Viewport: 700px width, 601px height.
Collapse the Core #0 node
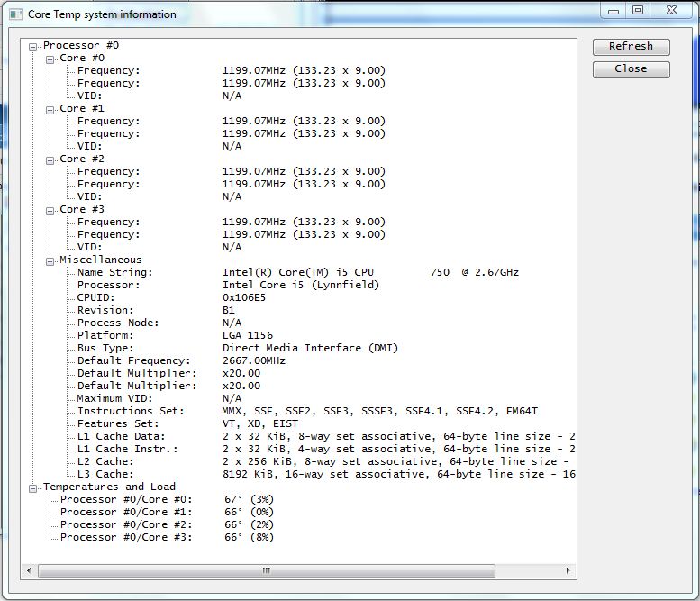(x=50, y=59)
